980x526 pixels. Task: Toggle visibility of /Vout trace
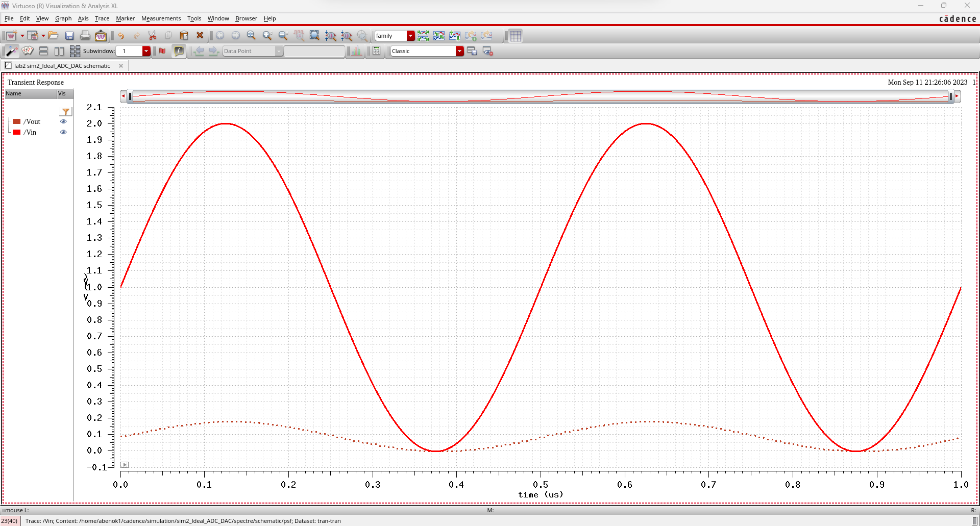[x=63, y=121]
